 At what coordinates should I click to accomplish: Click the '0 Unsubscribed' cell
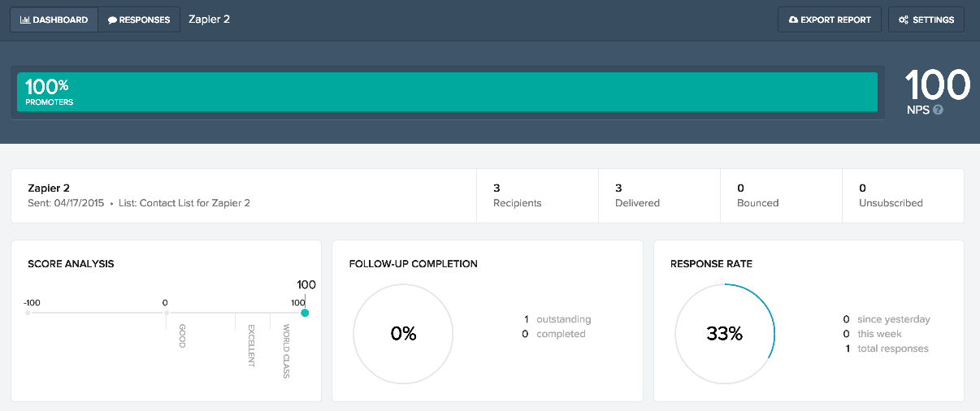pyautogui.click(x=903, y=195)
